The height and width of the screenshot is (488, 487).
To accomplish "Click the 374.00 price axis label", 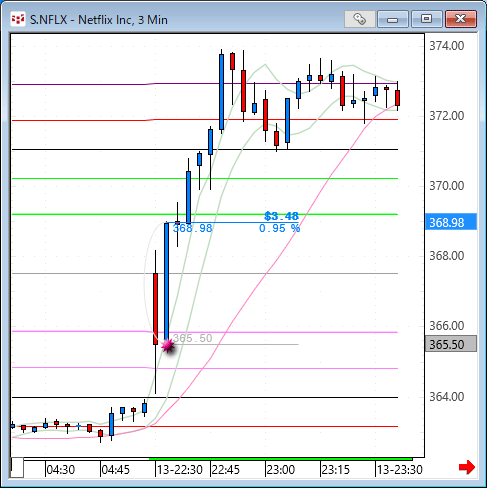I will [x=446, y=46].
